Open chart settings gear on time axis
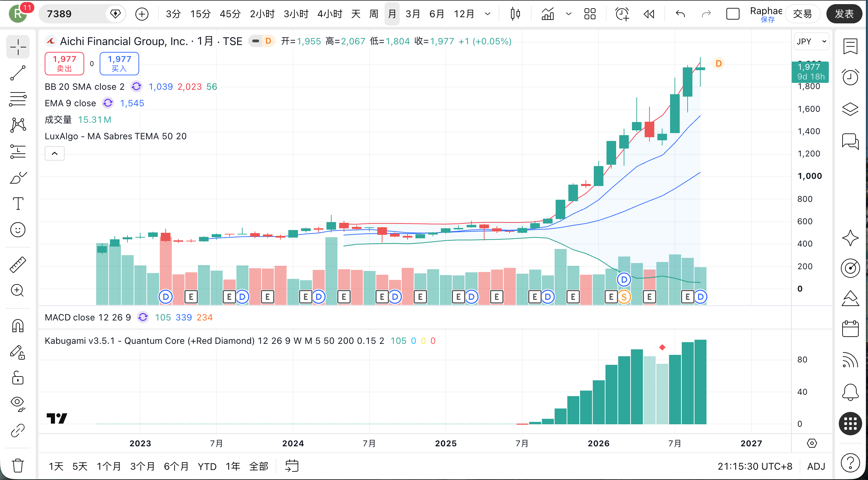 (x=812, y=443)
